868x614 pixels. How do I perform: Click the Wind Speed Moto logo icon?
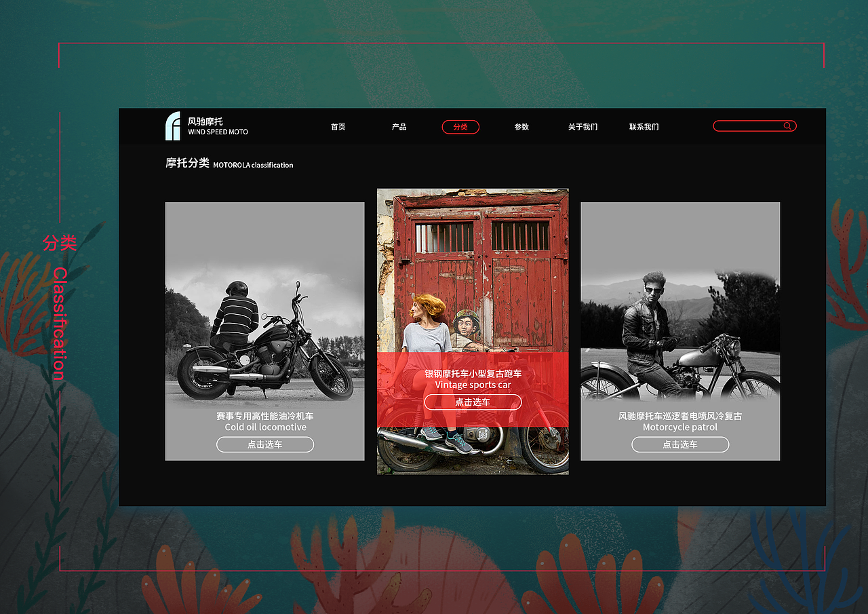(173, 126)
